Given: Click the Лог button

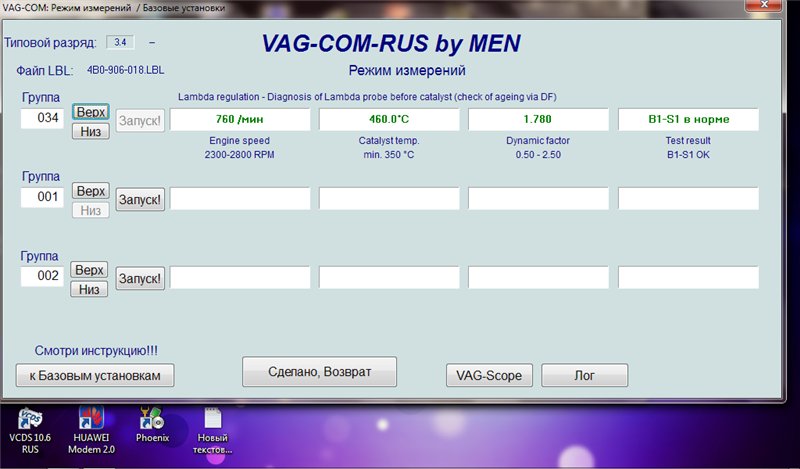Looking at the screenshot, I should click(585, 376).
